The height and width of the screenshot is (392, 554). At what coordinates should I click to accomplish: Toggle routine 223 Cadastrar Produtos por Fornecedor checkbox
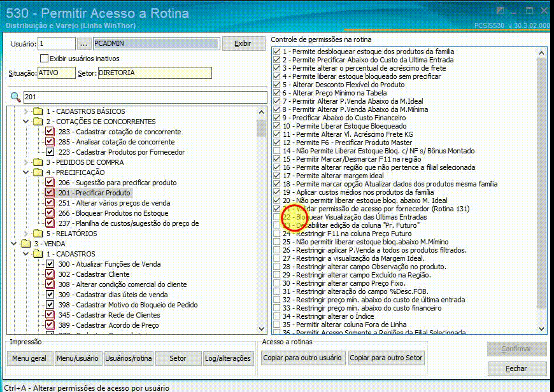pyautogui.click(x=50, y=152)
